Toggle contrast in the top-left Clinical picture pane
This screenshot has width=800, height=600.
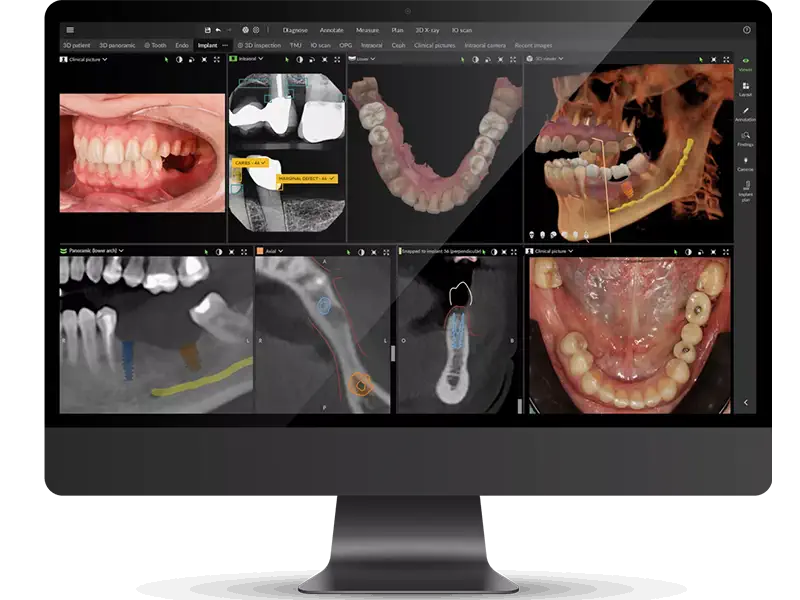click(178, 59)
